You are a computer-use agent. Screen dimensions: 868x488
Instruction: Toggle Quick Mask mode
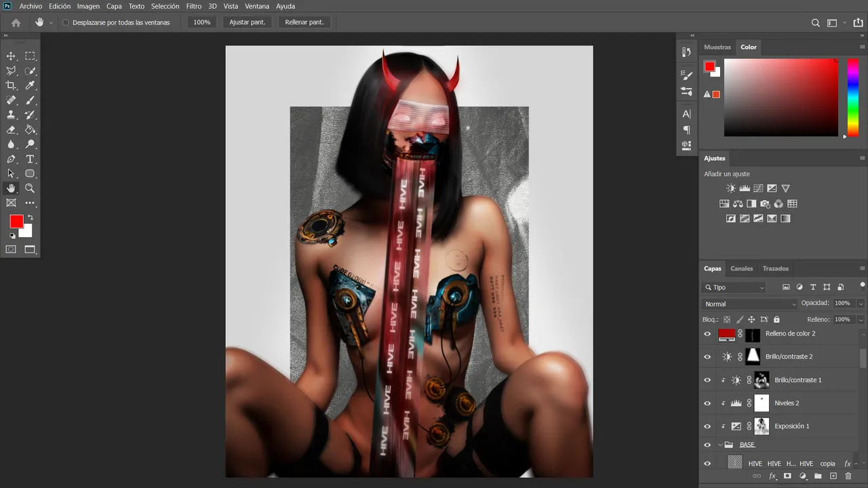pos(11,249)
